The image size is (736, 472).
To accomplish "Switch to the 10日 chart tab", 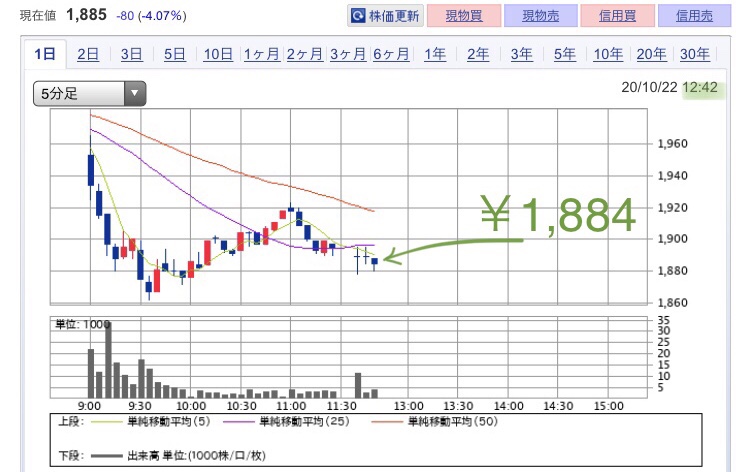I will 218,54.
